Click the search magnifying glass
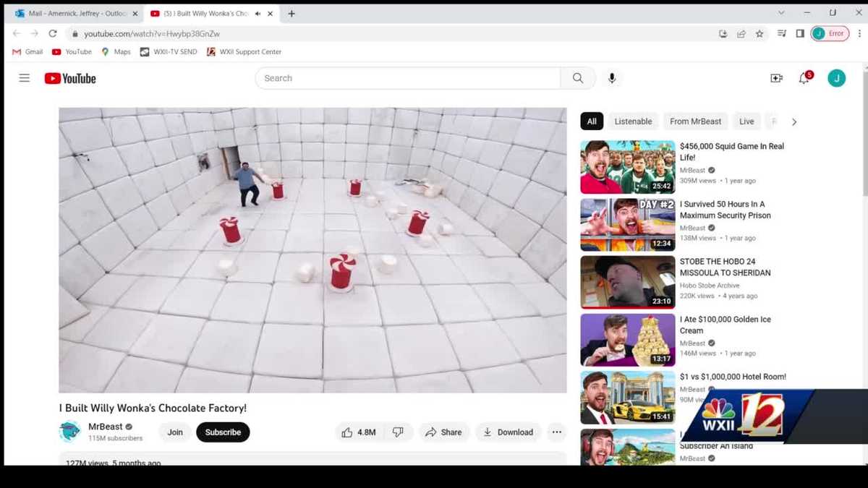The image size is (868, 488). coord(577,77)
